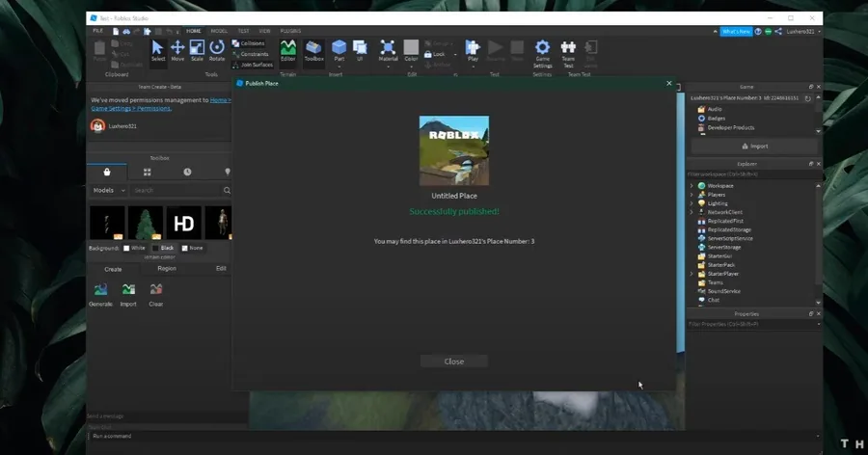Expand the StarterPlayer tree node

pyautogui.click(x=692, y=274)
